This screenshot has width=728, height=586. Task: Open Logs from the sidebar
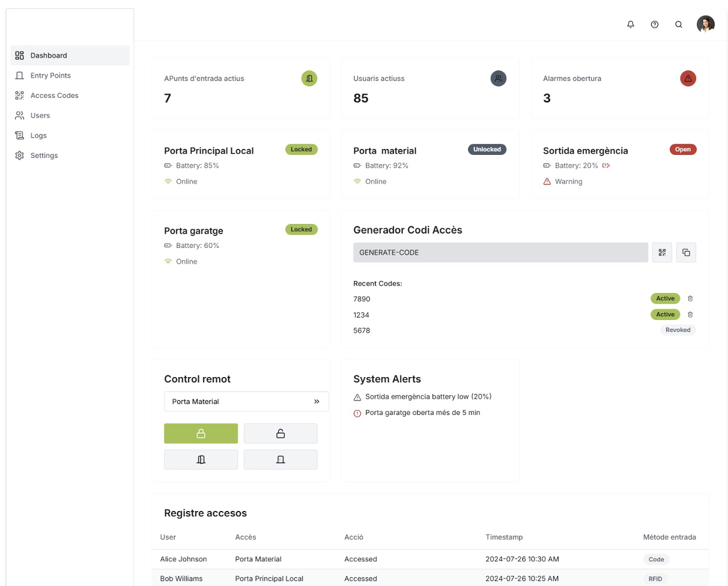(38, 136)
